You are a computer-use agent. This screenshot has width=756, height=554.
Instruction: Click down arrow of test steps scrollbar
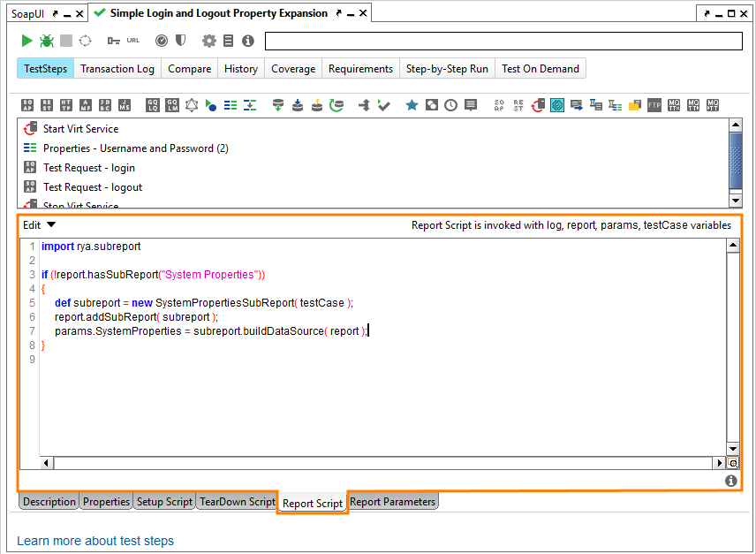coord(736,200)
